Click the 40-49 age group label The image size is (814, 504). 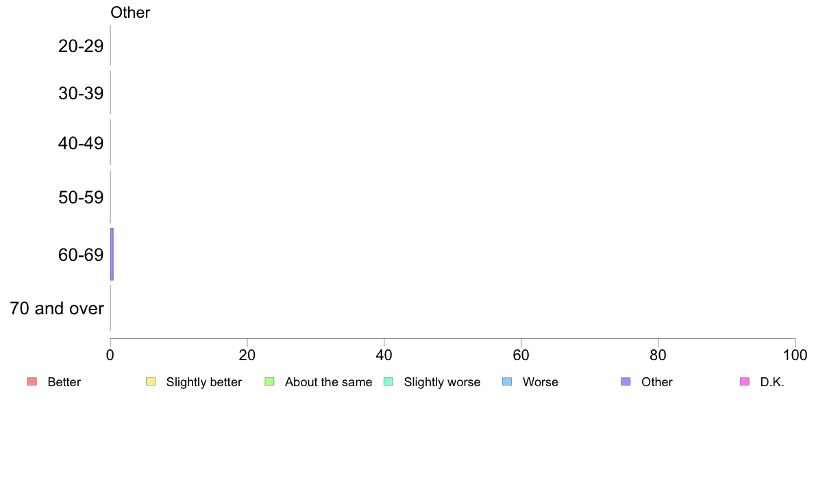click(x=81, y=143)
